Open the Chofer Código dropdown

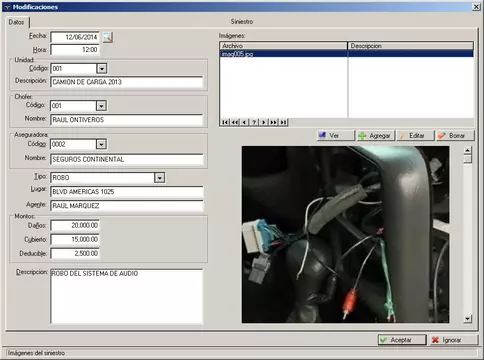tap(101, 106)
